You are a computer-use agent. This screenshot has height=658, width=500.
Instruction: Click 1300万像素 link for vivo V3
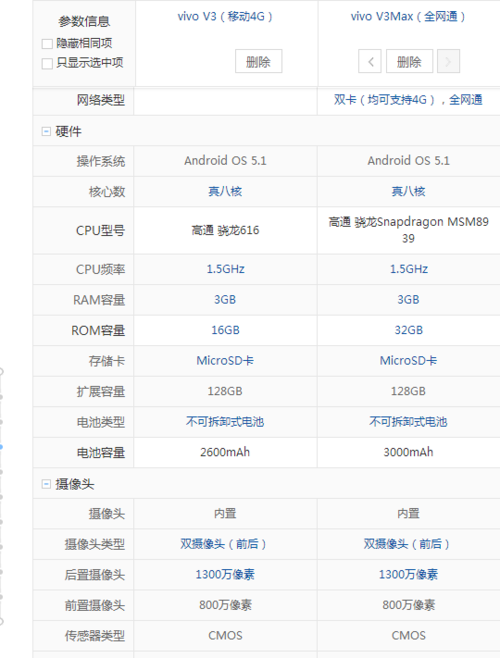(x=225, y=574)
